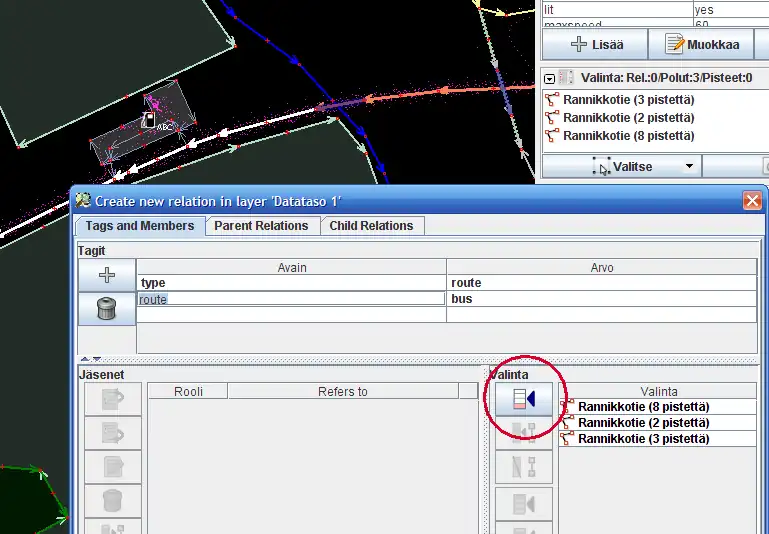Switch to the Parent Relations tab
Screen dimensions: 769x534
click(260, 226)
